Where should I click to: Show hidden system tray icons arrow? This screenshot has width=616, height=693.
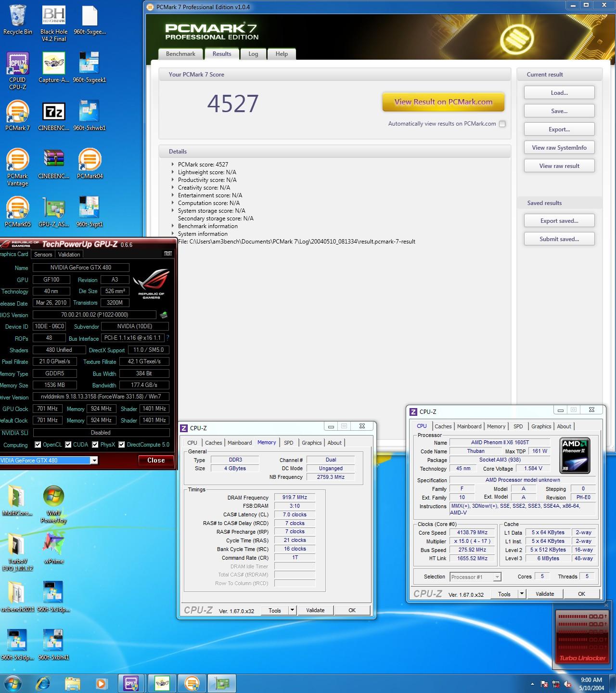[x=532, y=684]
